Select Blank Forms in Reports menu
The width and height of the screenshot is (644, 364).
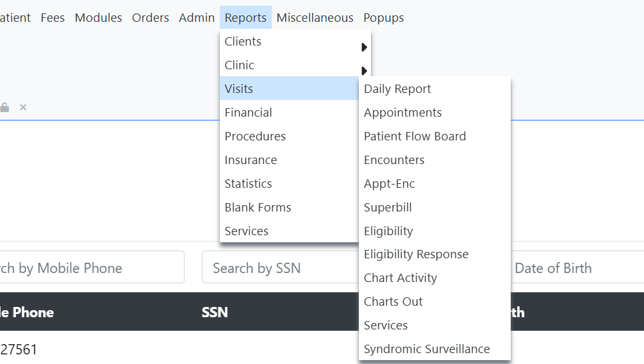coord(258,208)
